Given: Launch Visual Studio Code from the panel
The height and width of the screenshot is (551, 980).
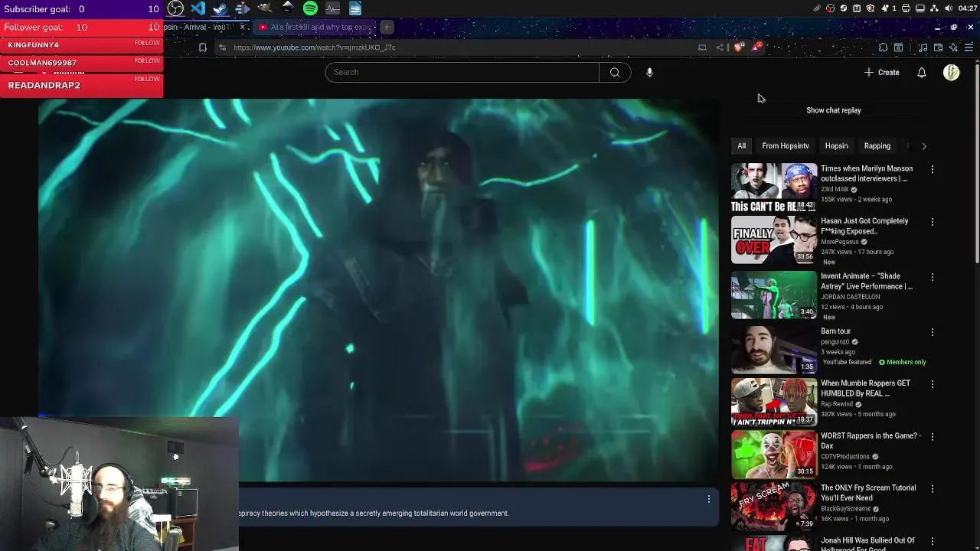Looking at the screenshot, I should 198,8.
